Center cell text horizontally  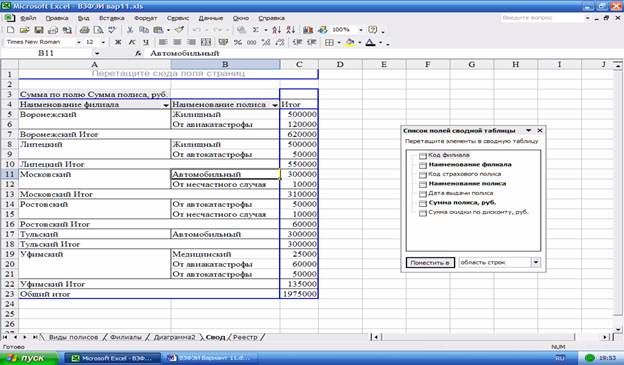point(177,42)
